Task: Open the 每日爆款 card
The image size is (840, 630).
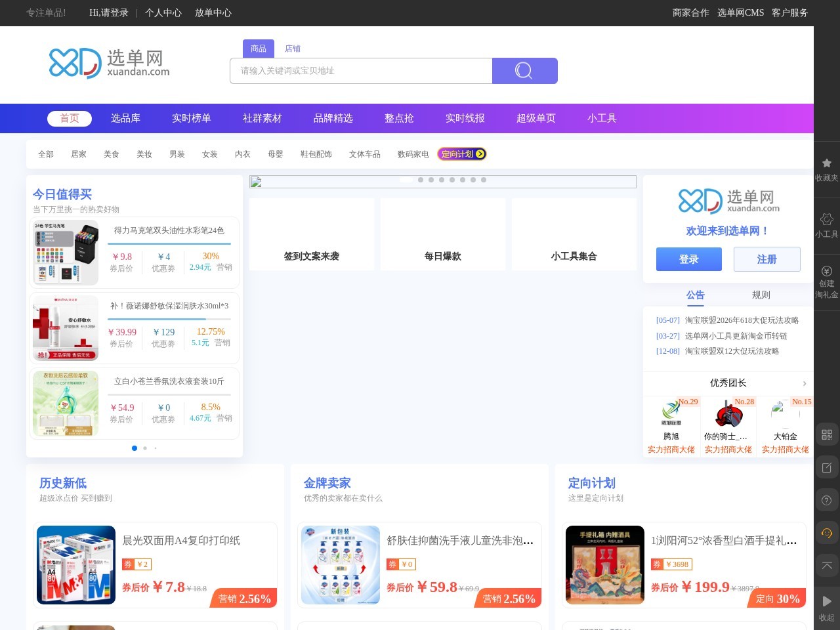Action: pos(443,234)
